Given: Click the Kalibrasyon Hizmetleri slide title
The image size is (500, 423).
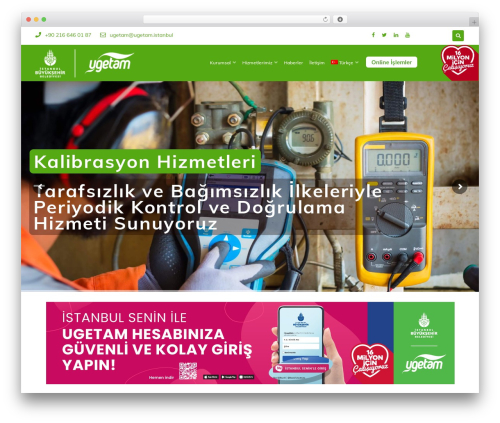Looking at the screenshot, I should pyautogui.click(x=145, y=162).
